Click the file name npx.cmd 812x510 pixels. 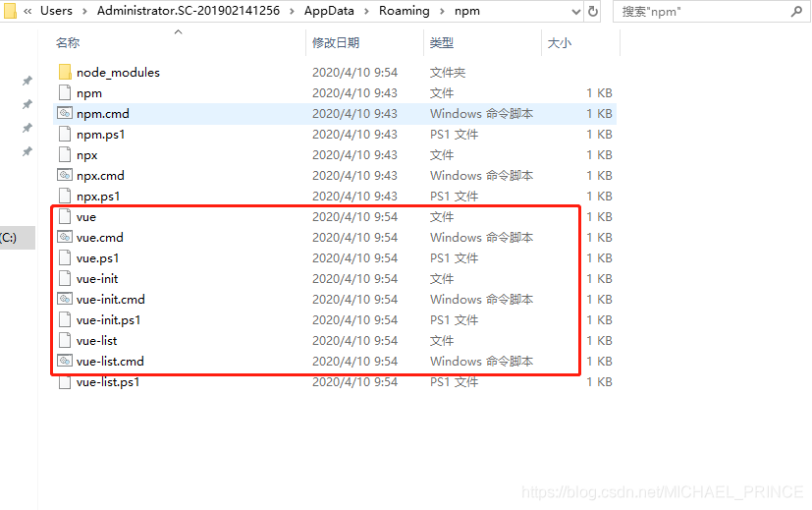(100, 176)
